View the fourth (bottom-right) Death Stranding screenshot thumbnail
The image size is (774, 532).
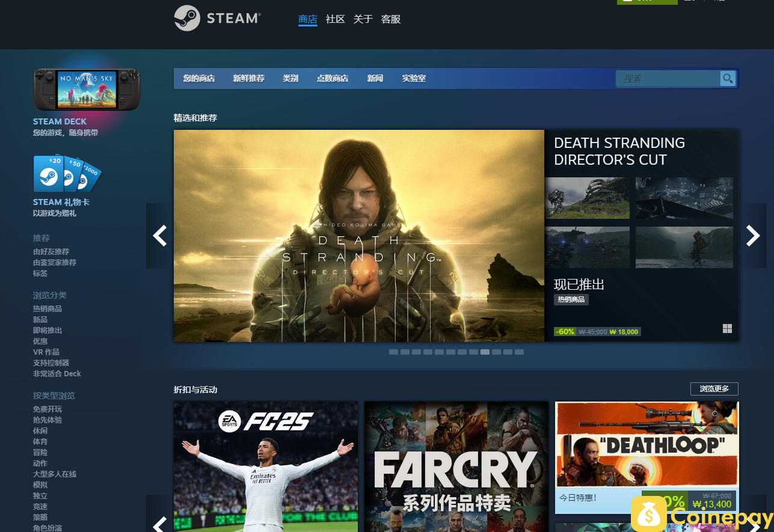[684, 247]
